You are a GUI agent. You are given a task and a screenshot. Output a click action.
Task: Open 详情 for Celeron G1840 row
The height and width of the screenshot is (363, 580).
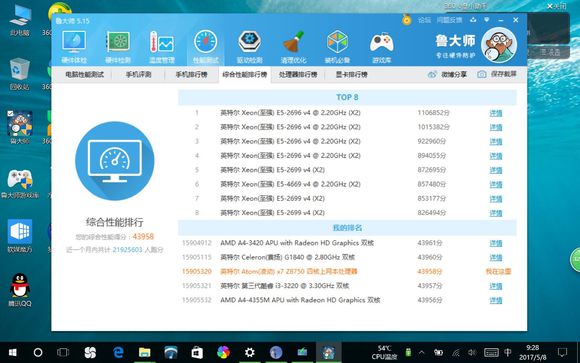[496, 258]
